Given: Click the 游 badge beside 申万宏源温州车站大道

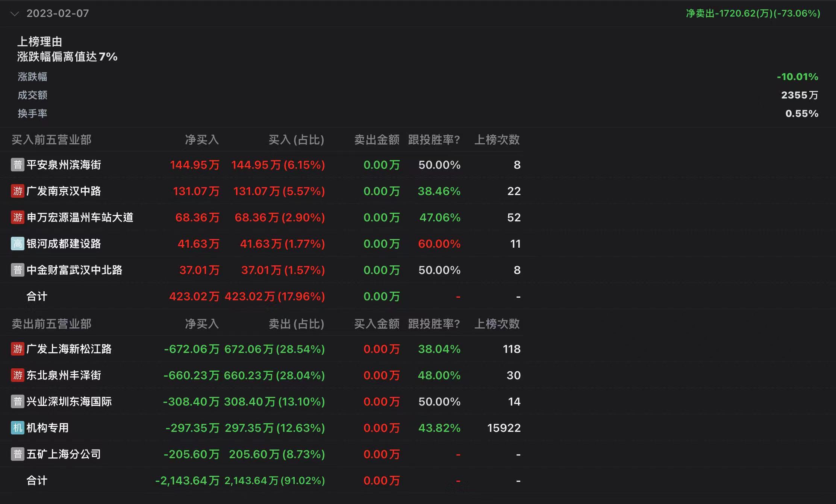Looking at the screenshot, I should coord(18,217).
